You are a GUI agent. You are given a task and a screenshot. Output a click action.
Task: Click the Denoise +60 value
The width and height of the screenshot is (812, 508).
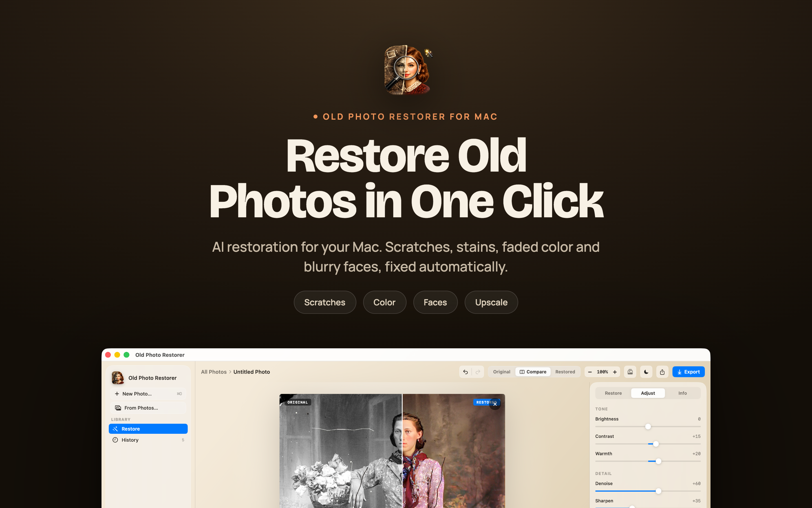pos(696,483)
